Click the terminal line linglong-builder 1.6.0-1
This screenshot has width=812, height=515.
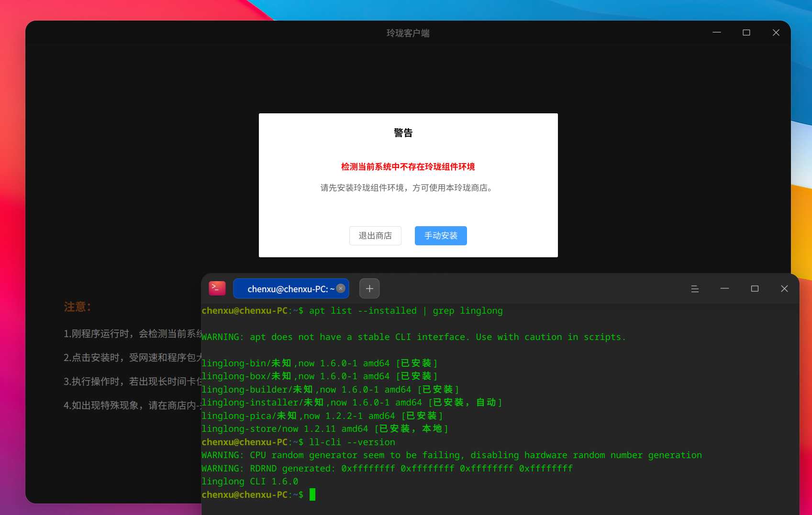[331, 390]
